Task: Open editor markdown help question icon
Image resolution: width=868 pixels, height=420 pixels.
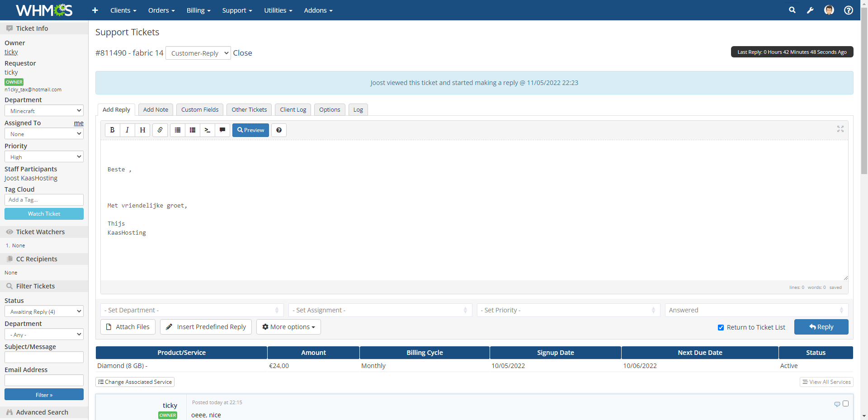Action: (x=279, y=130)
